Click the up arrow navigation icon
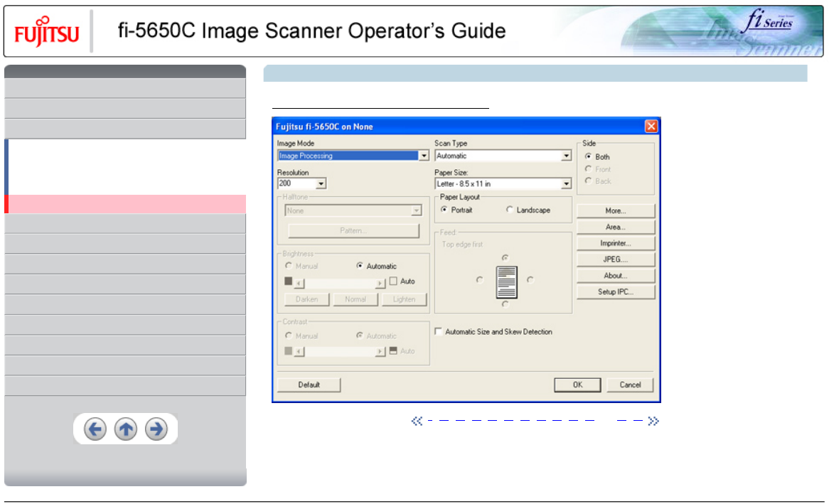The image size is (829, 504). 126,429
